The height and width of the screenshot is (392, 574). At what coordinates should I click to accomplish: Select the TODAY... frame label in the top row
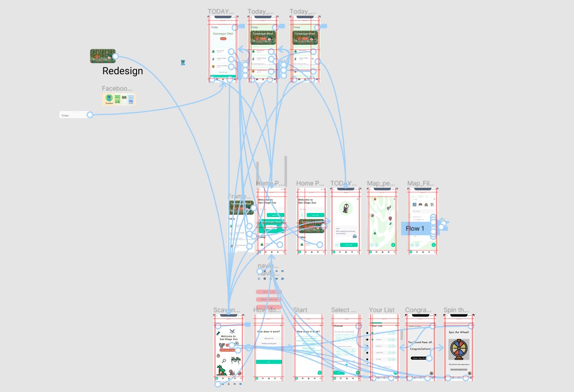pyautogui.click(x=221, y=12)
